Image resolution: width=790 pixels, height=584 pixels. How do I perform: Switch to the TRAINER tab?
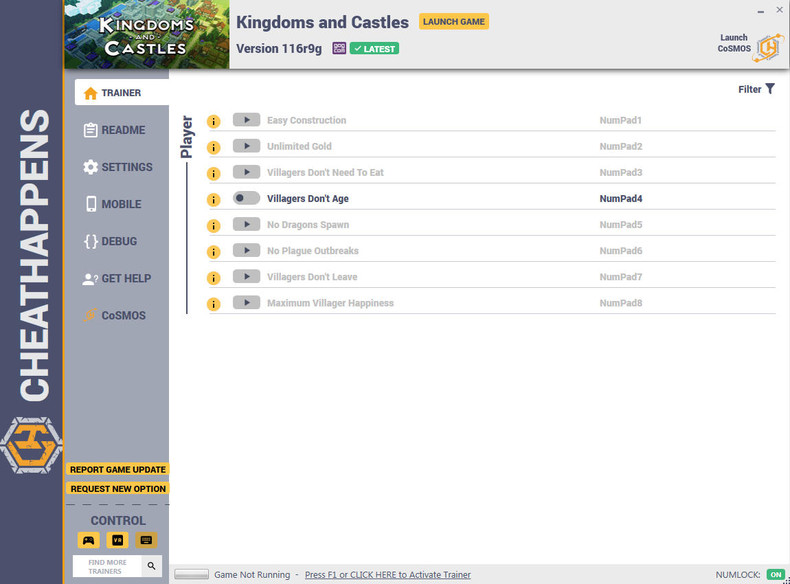(121, 93)
